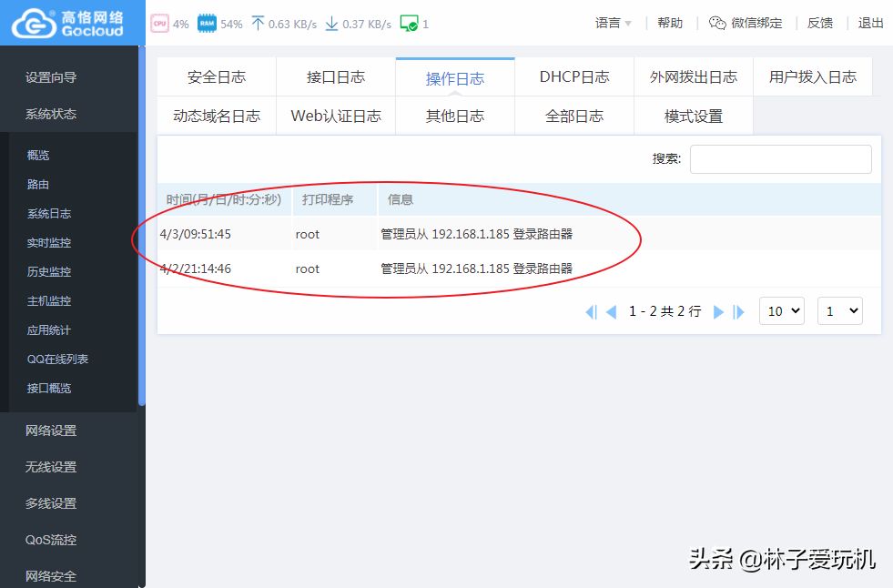Click the 帮助 help link
Screen dimensions: 893x588
click(x=670, y=23)
